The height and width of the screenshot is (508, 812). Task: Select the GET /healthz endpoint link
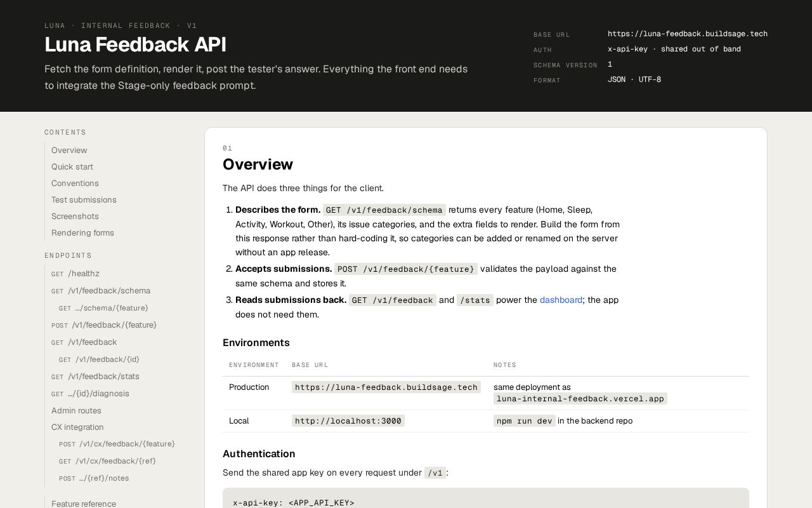click(x=75, y=274)
